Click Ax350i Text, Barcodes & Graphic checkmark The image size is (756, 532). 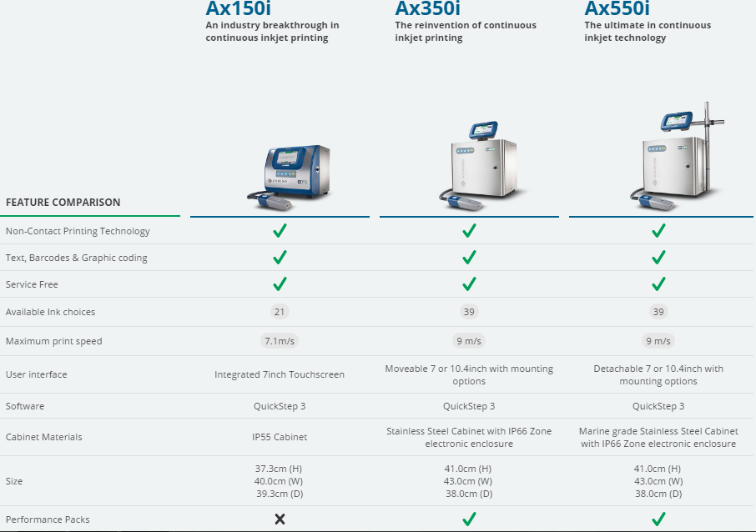pos(469,257)
